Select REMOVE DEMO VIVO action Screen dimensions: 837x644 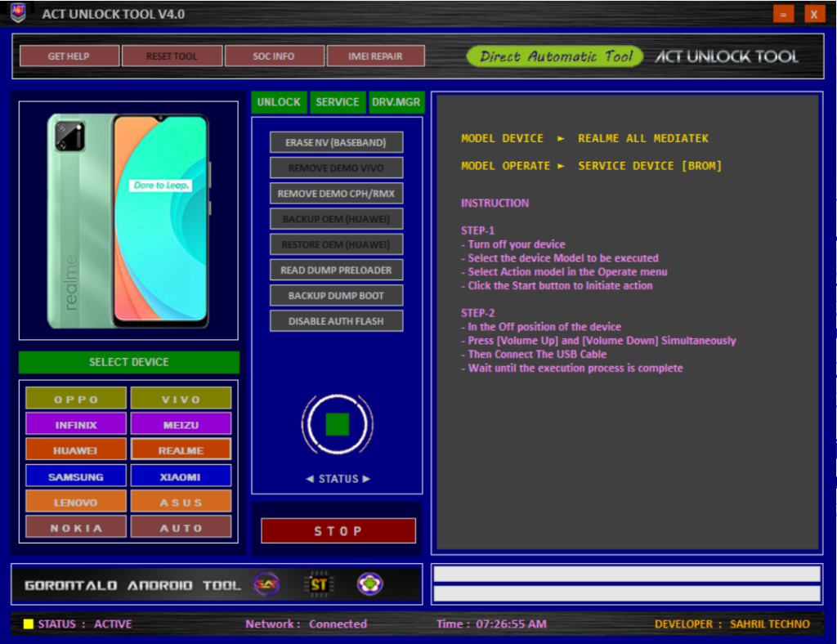pyautogui.click(x=336, y=168)
